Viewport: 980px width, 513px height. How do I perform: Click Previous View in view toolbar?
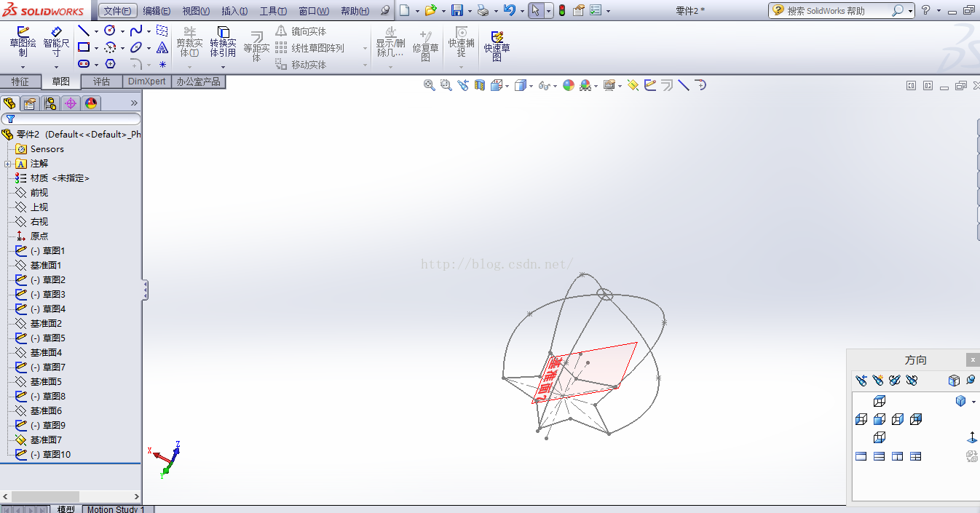(463, 85)
